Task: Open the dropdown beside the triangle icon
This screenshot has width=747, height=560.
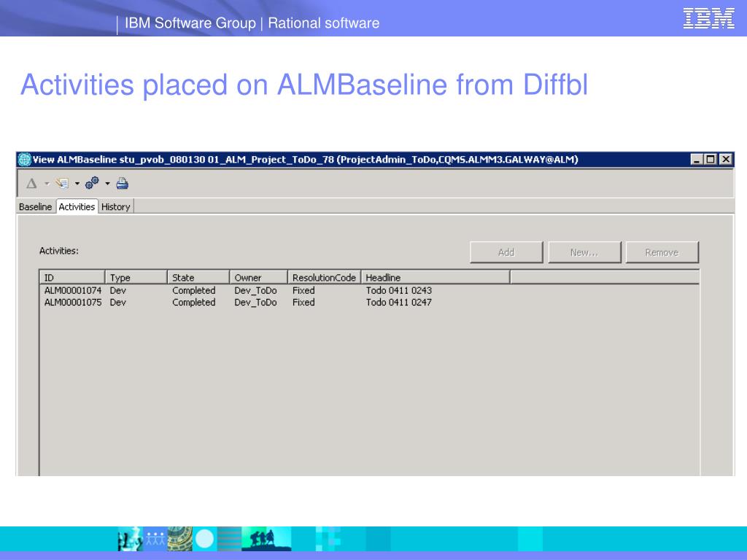Action: coord(47,183)
